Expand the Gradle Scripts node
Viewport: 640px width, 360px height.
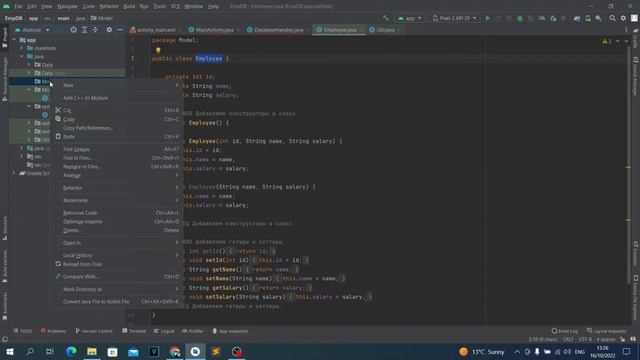click(x=14, y=173)
